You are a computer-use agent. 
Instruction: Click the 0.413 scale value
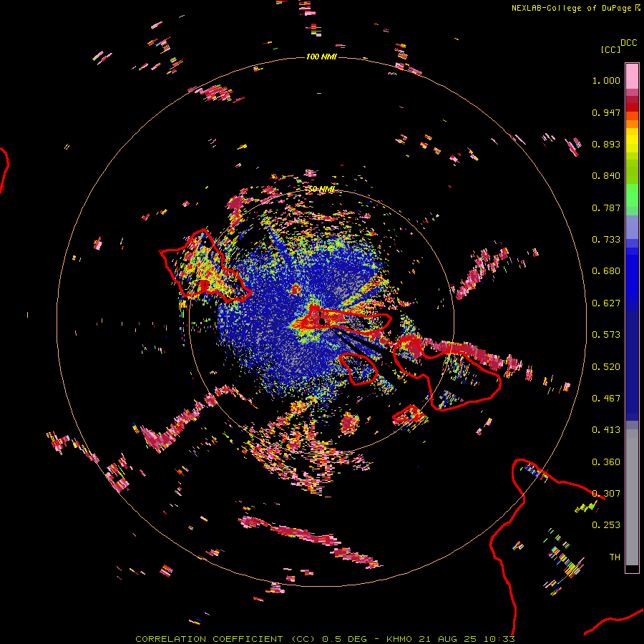pos(606,430)
